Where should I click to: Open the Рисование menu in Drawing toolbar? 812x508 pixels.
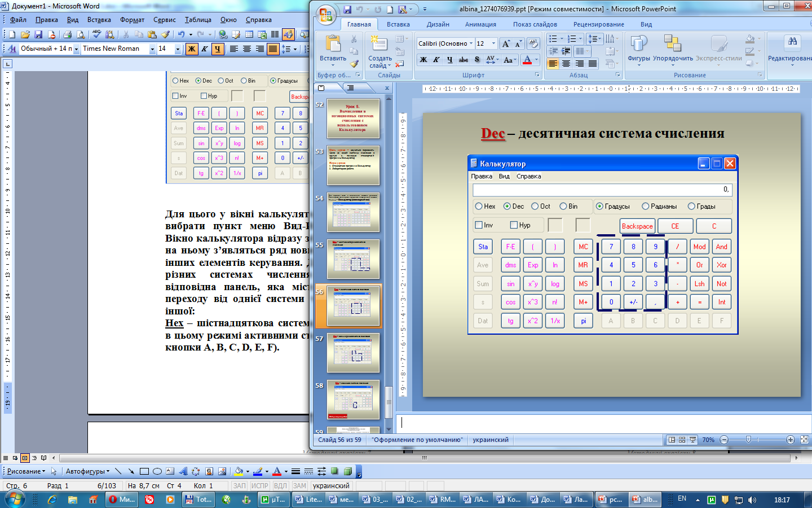tap(26, 471)
